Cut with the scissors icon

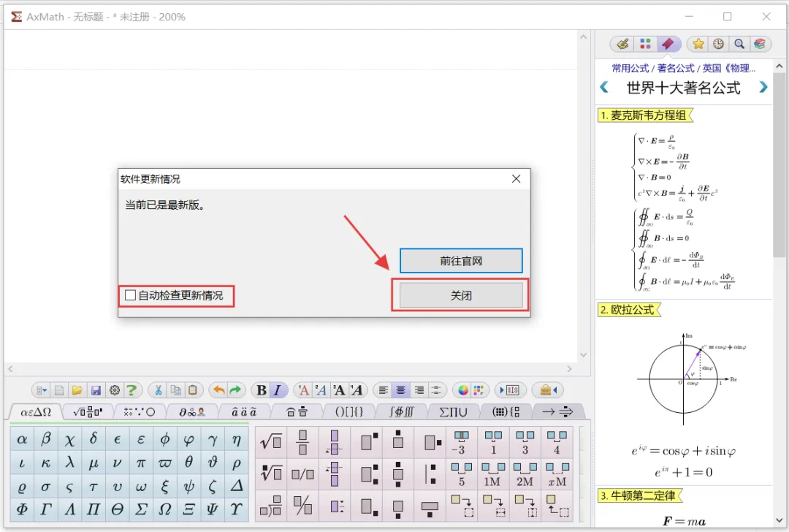[x=158, y=390]
